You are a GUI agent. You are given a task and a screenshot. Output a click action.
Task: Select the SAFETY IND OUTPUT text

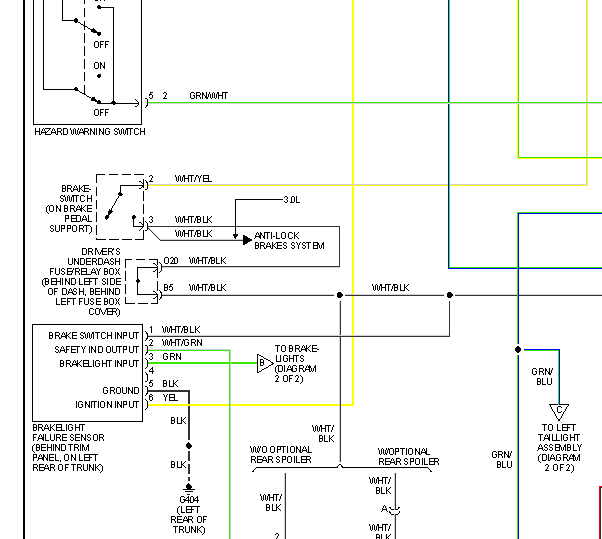click(x=96, y=350)
